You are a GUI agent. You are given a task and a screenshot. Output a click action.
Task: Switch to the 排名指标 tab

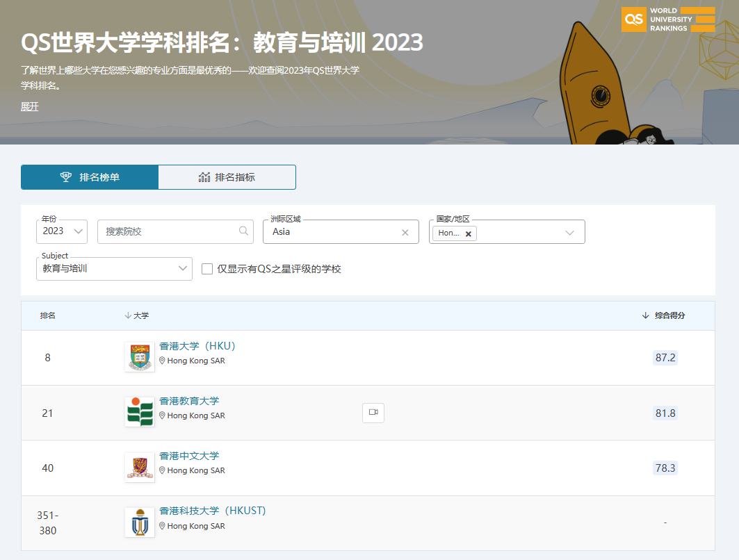pyautogui.click(x=227, y=177)
